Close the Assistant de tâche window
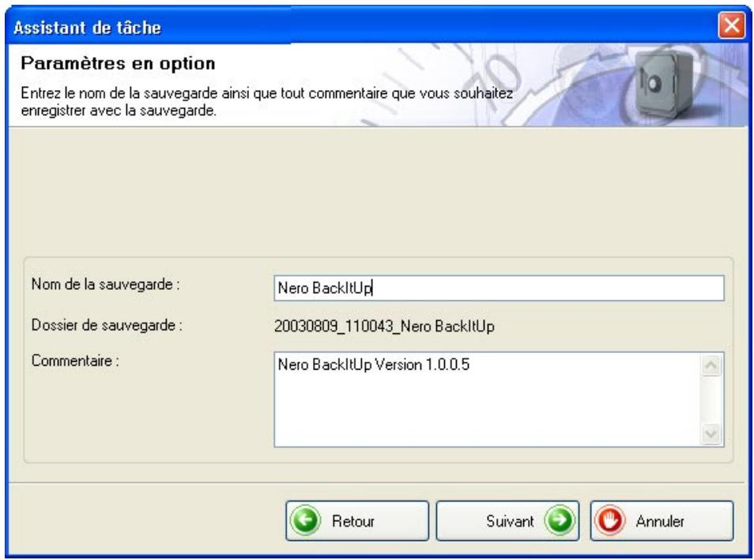Image resolution: width=754 pixels, height=560 pixels. click(x=731, y=25)
